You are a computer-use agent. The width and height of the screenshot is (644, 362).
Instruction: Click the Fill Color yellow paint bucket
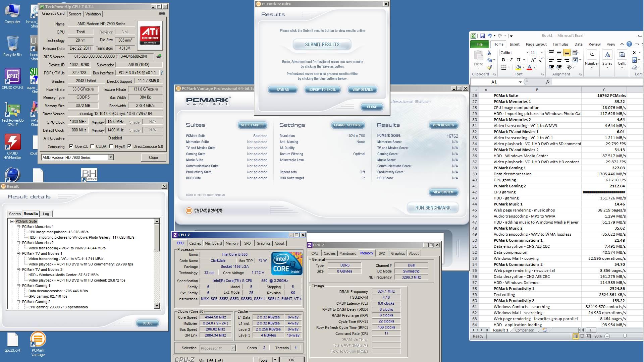(518, 67)
